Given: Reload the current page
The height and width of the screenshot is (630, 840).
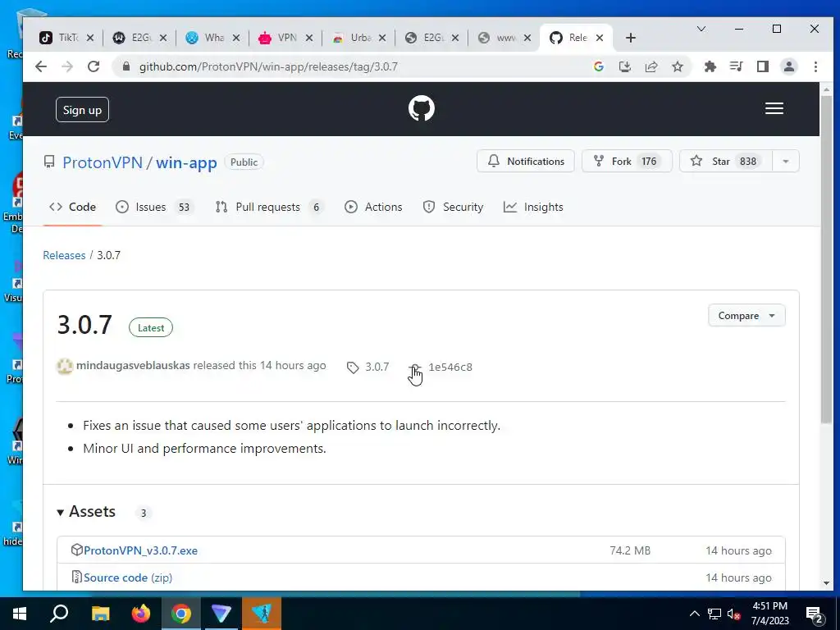Looking at the screenshot, I should [94, 66].
